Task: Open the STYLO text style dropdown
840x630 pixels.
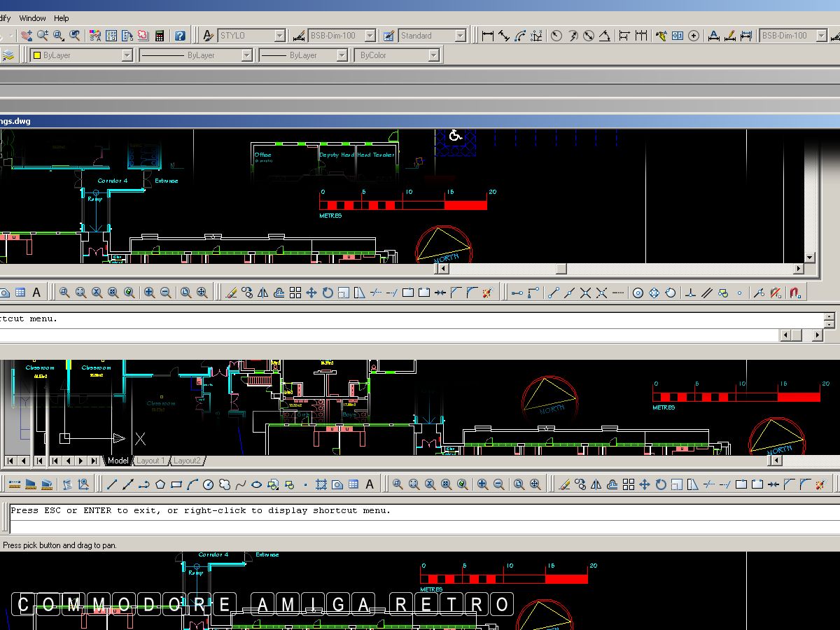Action: (x=279, y=36)
